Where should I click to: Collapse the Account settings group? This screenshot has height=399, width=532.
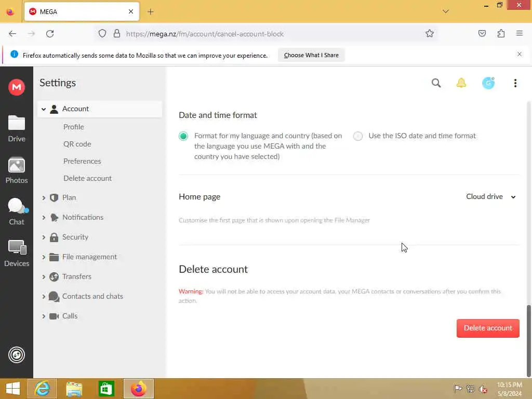[44, 109]
